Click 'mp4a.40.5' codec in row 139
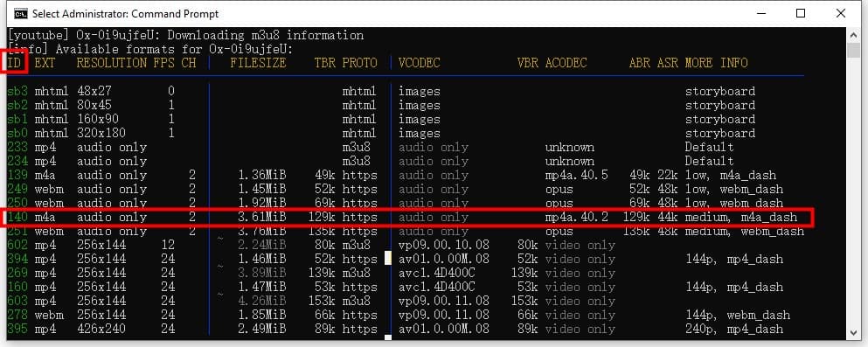The width and height of the screenshot is (868, 347). coord(576,175)
